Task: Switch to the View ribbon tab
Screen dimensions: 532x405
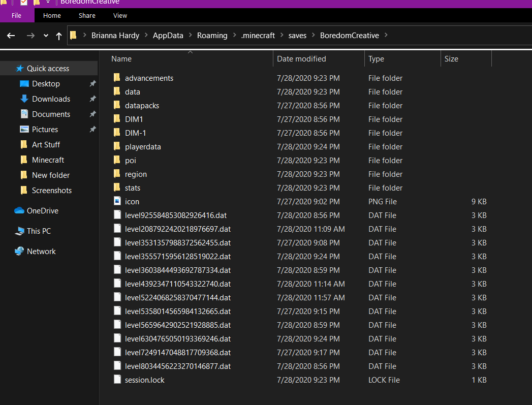Action: (120, 16)
